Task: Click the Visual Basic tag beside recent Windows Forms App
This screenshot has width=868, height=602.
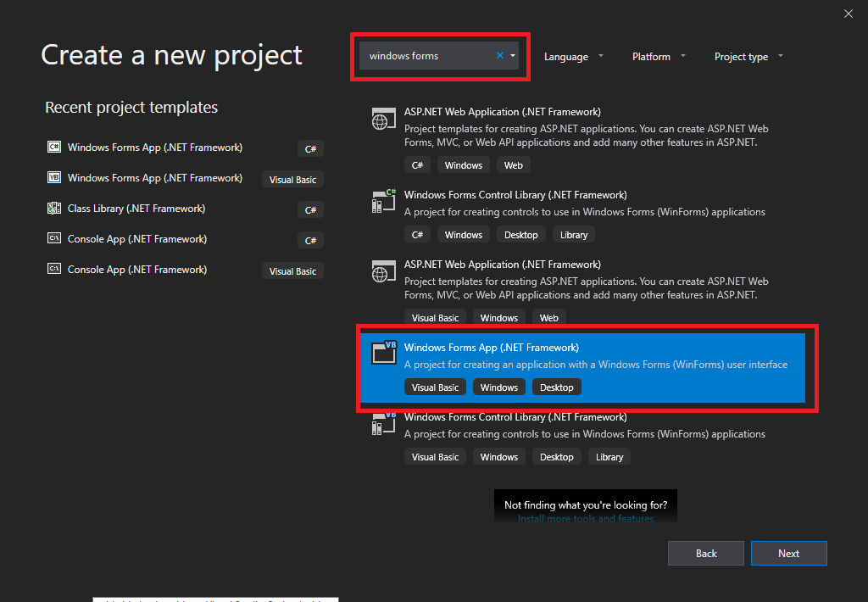Action: click(x=292, y=180)
